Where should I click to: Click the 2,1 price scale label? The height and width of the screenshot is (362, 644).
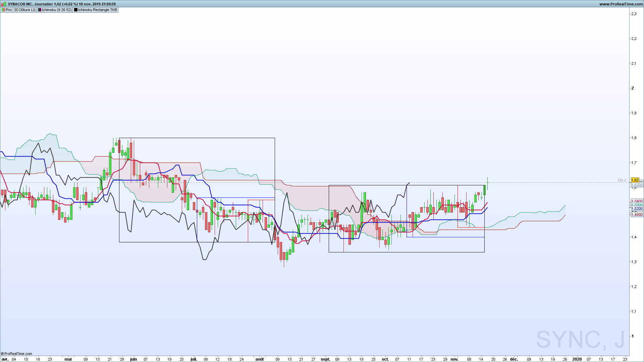pyautogui.click(x=634, y=63)
